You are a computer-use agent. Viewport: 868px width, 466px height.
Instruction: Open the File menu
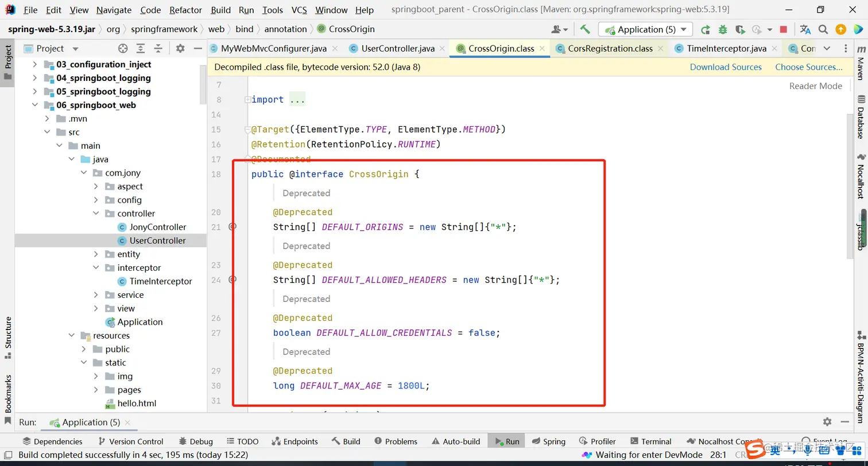[30, 10]
